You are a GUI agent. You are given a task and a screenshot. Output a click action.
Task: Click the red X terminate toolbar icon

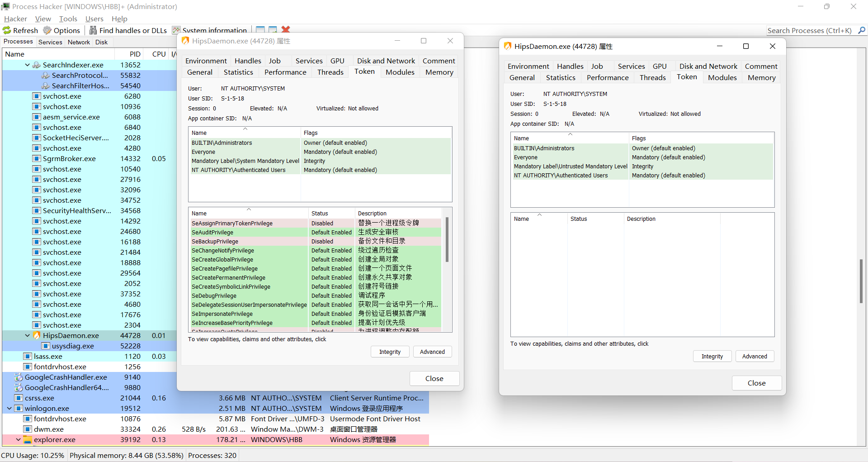[x=286, y=29]
